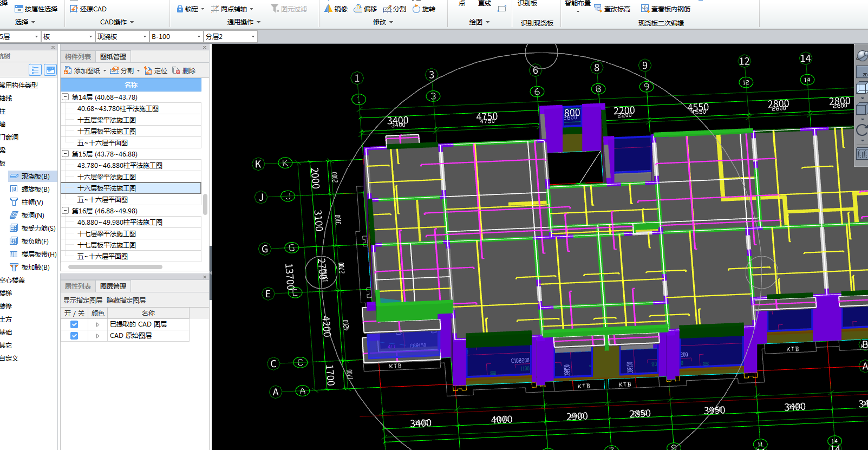
Task: Click the 添加图纸 add drawing icon
Action: click(68, 70)
